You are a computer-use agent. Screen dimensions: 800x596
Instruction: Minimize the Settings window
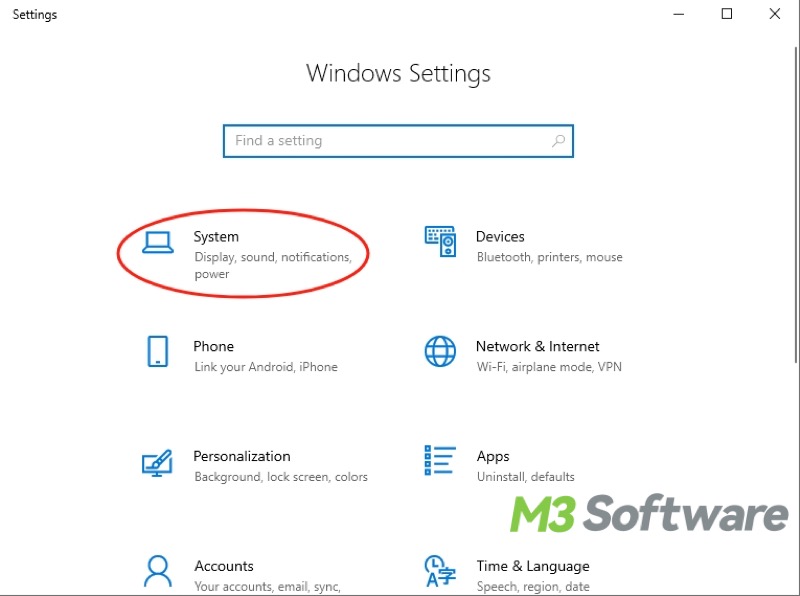pos(679,14)
